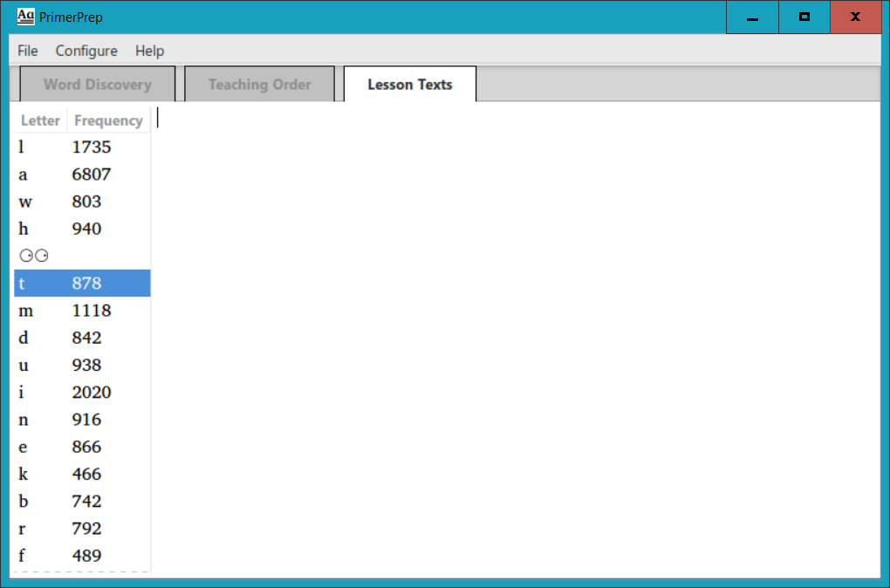The image size is (890, 588).
Task: Click the PrimerPrep Aa icon in the title bar
Action: pos(24,16)
